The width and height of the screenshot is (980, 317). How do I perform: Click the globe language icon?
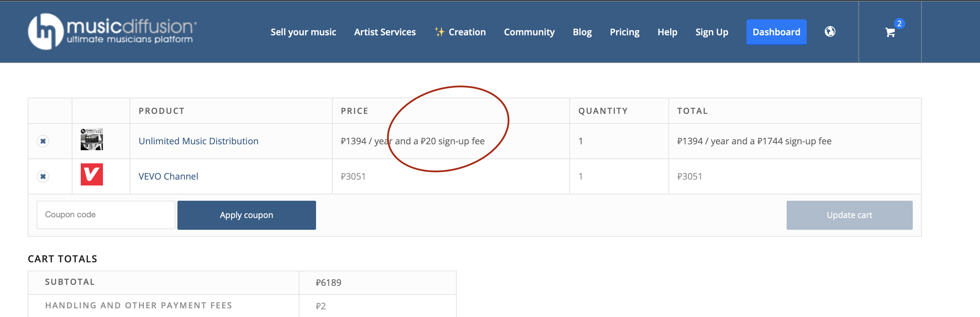(830, 31)
